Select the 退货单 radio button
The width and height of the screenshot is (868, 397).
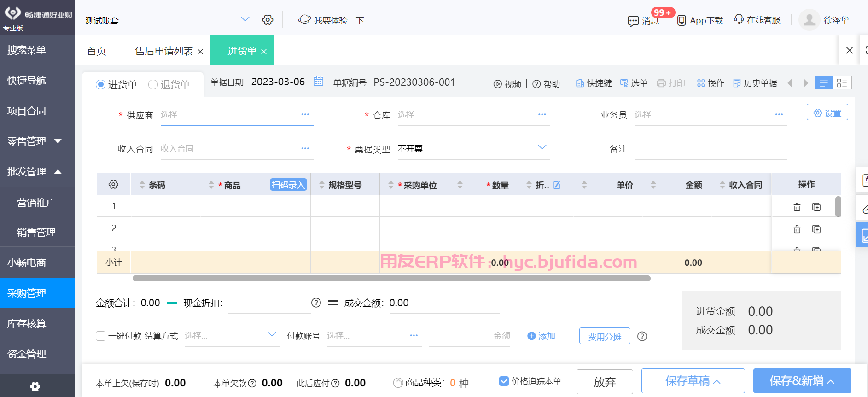(153, 85)
